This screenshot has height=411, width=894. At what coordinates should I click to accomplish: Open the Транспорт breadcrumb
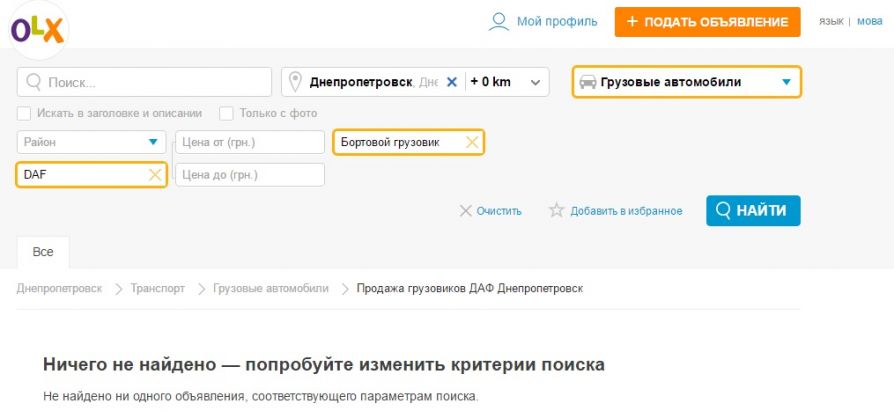click(157, 288)
